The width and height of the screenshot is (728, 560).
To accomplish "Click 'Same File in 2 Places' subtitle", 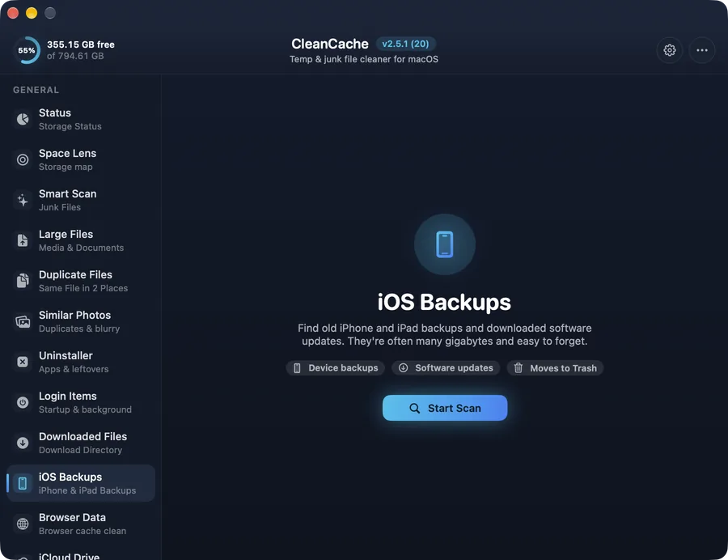I will pos(83,288).
